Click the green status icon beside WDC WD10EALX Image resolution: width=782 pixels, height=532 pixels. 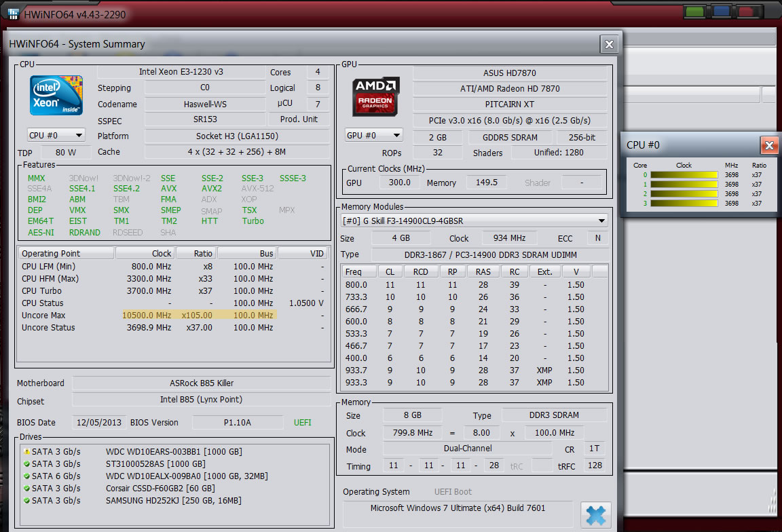tap(26, 476)
